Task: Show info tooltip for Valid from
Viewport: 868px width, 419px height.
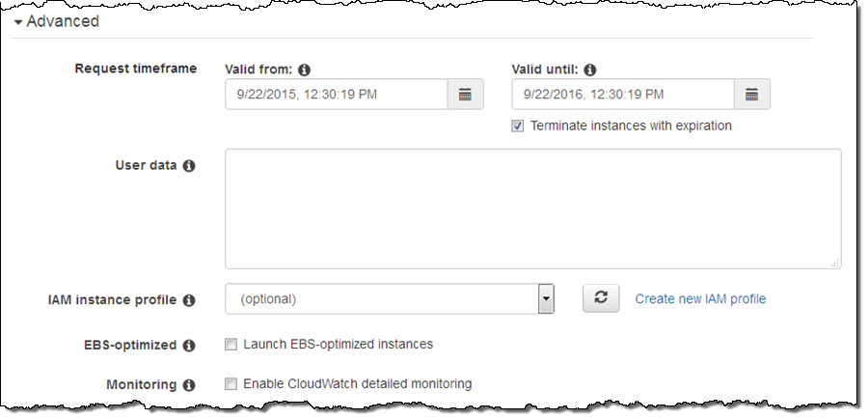Action: tap(304, 70)
